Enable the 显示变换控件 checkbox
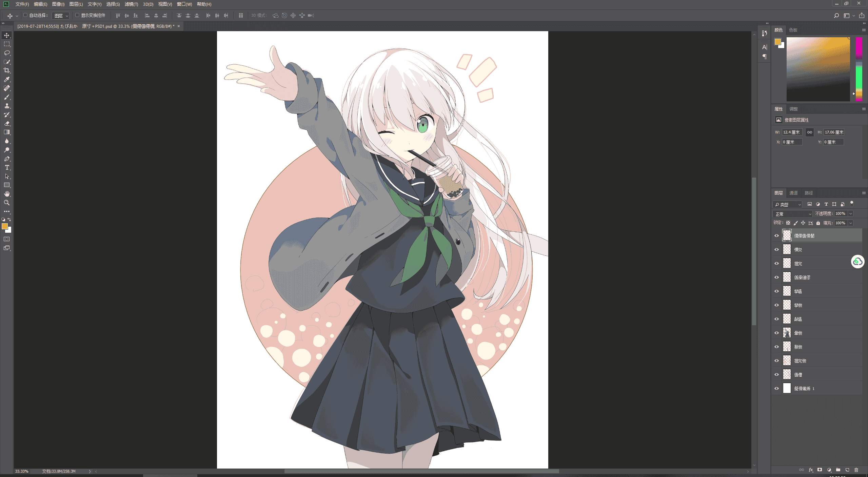Viewport: 868px width, 477px height. 77,15
